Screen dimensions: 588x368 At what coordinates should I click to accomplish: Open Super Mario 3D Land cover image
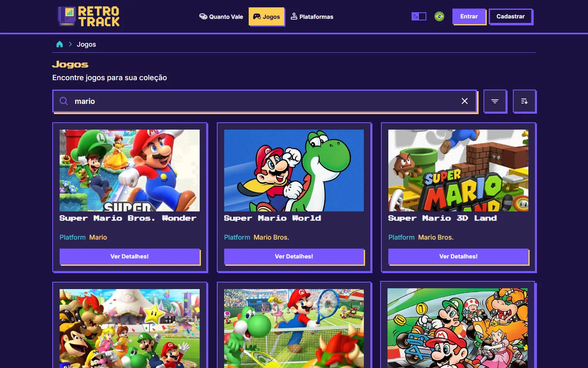point(458,171)
